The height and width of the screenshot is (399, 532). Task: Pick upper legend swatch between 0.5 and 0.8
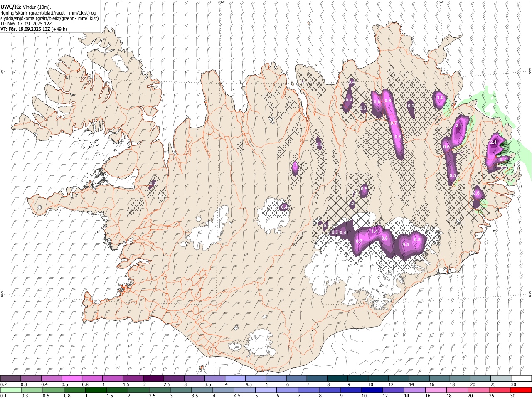point(71,378)
